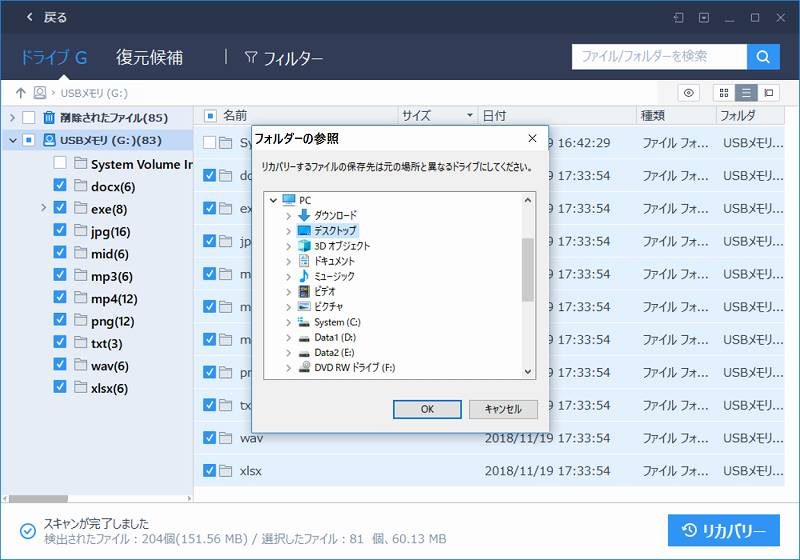Switch to list view icon
The width and height of the screenshot is (800, 560).
[745, 93]
